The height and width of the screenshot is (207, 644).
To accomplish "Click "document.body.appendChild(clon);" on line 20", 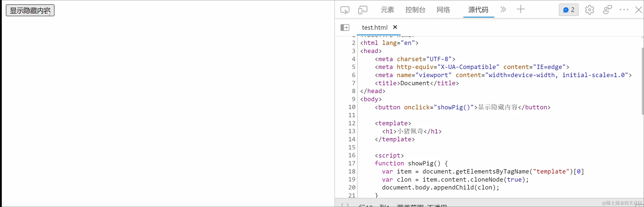I will tap(441, 187).
